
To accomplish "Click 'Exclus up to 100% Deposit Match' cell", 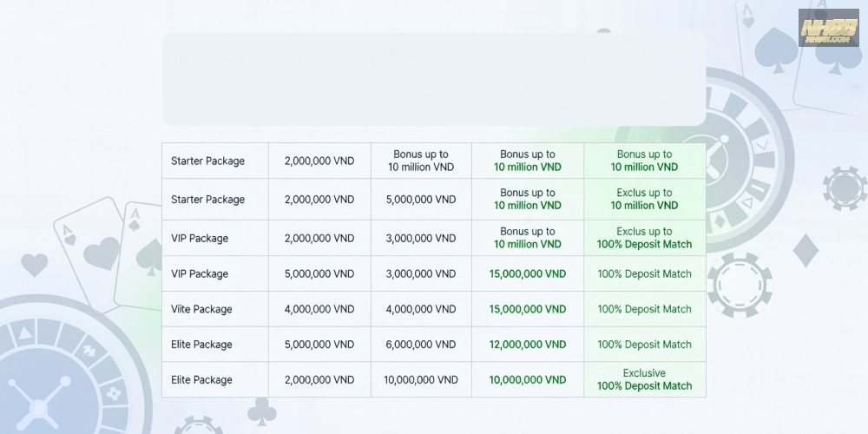I will 644,238.
